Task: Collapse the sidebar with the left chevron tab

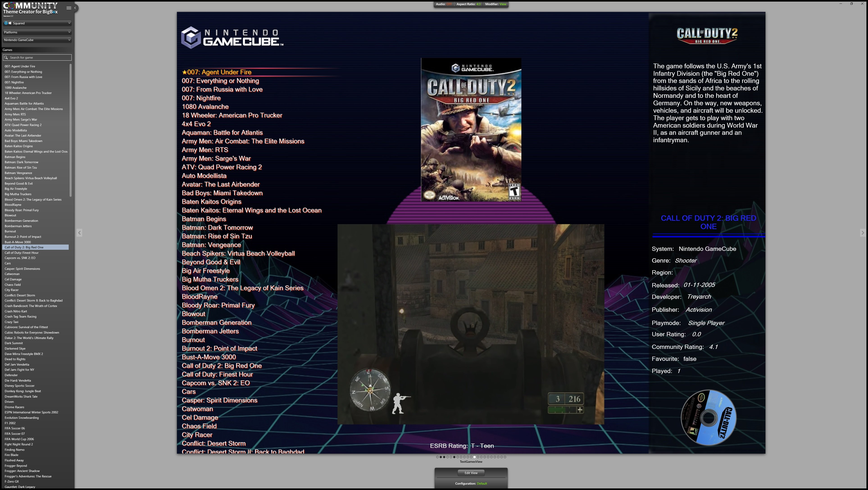Action: point(75,8)
